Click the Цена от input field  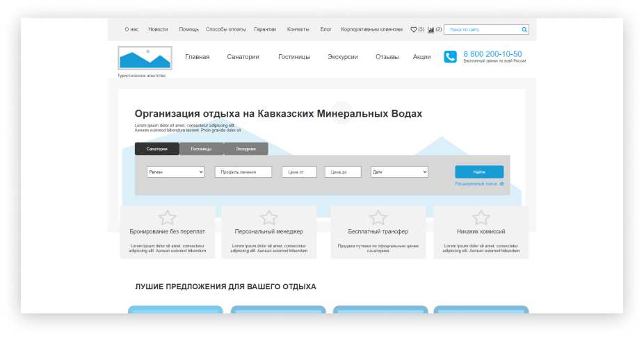(x=299, y=172)
